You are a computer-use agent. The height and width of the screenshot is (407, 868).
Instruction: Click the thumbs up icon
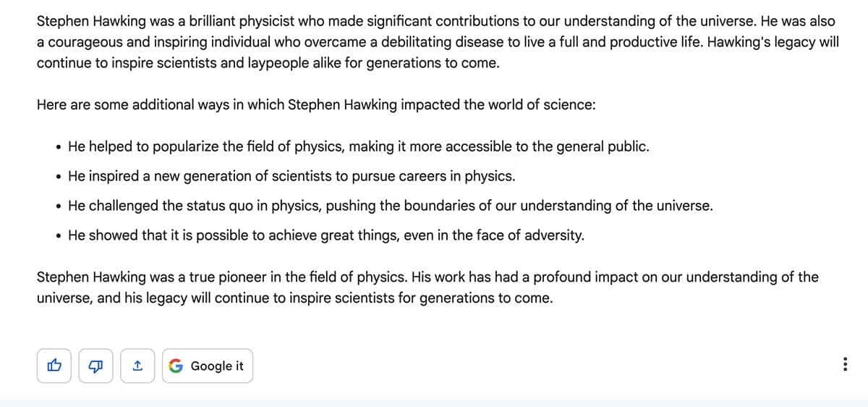click(55, 366)
